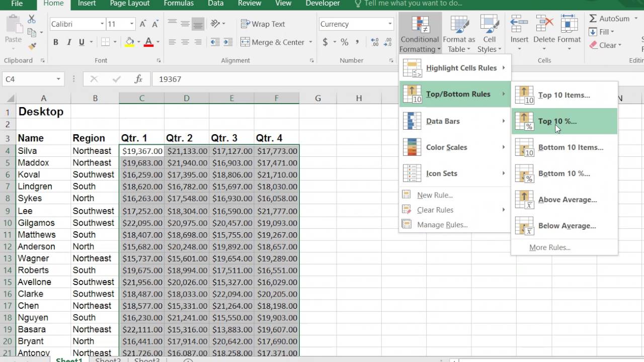Click the Accounting dollar format icon
The height and width of the screenshot is (362, 644).
point(325,42)
